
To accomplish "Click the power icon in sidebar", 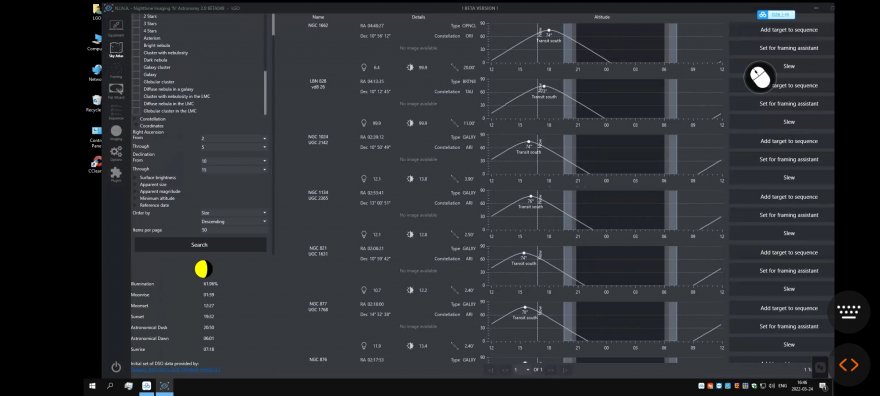I will click(116, 367).
